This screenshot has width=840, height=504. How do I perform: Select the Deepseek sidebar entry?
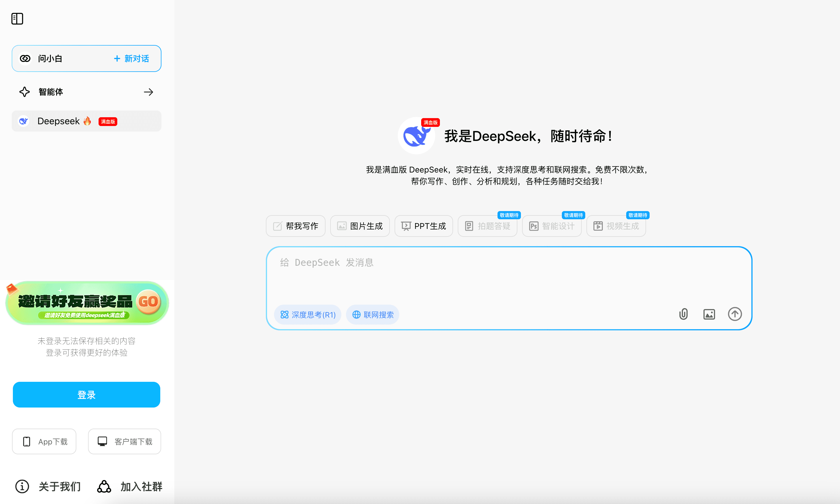point(87,121)
